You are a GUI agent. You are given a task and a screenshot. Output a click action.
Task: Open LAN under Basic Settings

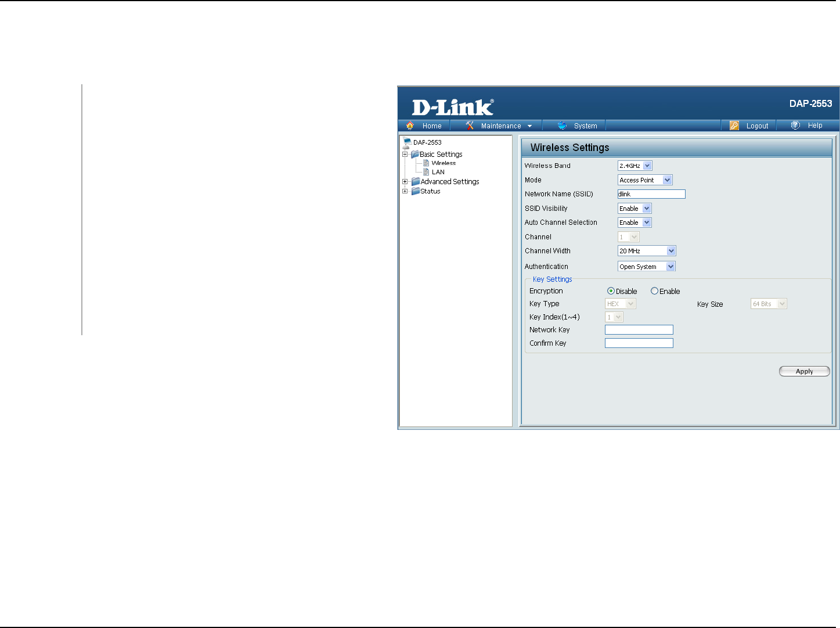tap(438, 172)
